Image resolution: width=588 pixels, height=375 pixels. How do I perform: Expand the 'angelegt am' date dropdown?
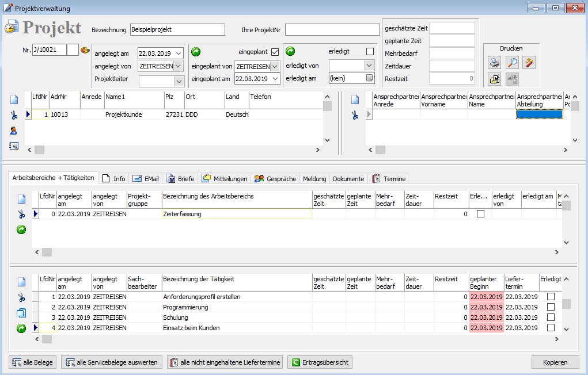(178, 53)
